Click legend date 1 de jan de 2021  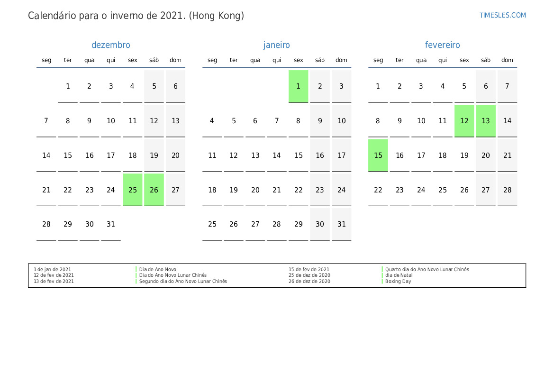click(52, 270)
